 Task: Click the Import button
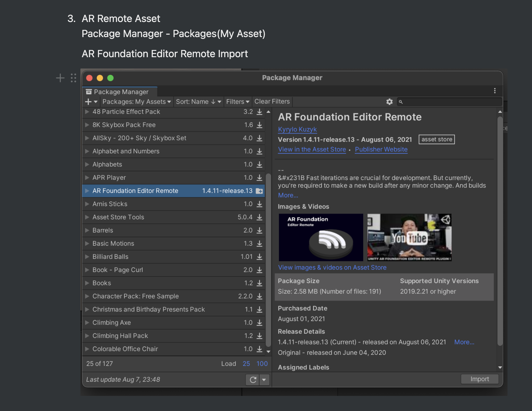click(x=480, y=379)
